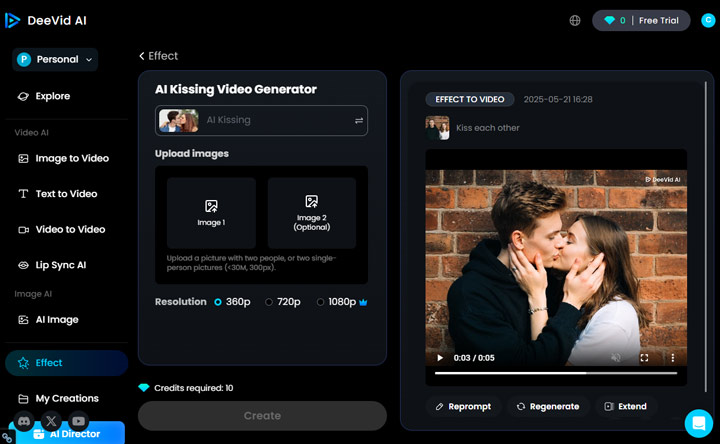The image size is (720, 444).
Task: Click the 'Upload images' heading
Action: [191, 154]
